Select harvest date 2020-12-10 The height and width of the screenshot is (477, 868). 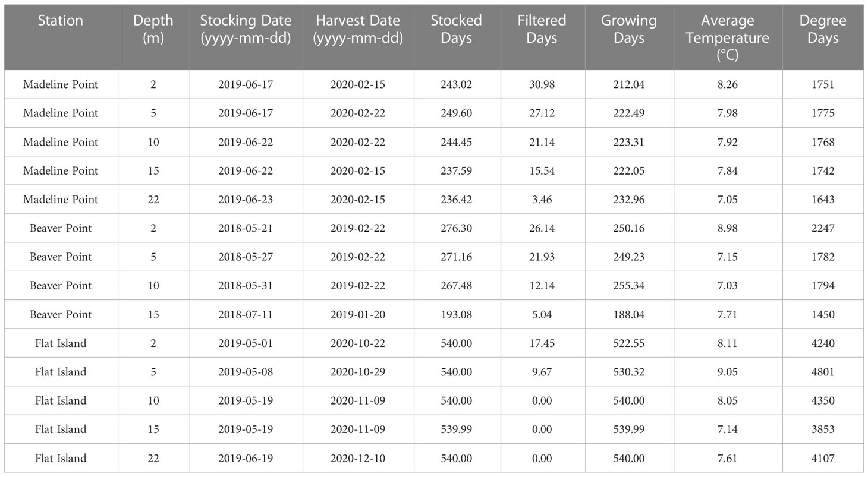click(x=358, y=458)
